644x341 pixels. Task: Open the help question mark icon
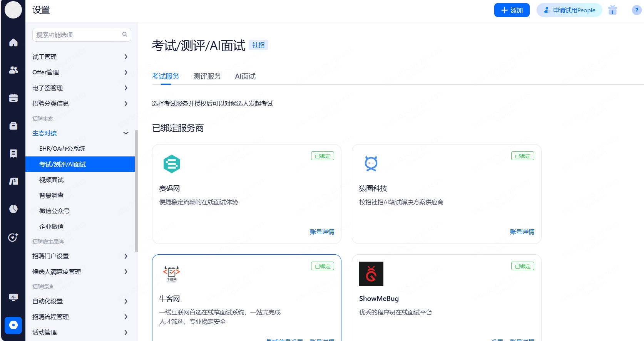[x=636, y=10]
